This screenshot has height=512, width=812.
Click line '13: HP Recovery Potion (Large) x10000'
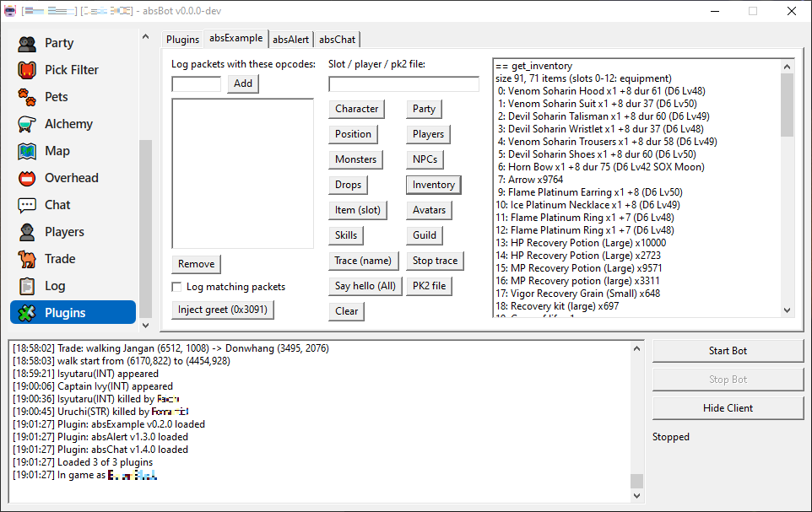pyautogui.click(x=581, y=243)
